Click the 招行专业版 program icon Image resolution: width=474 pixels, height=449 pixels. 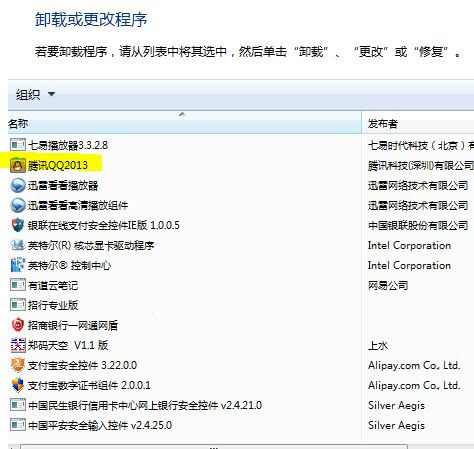point(18,305)
